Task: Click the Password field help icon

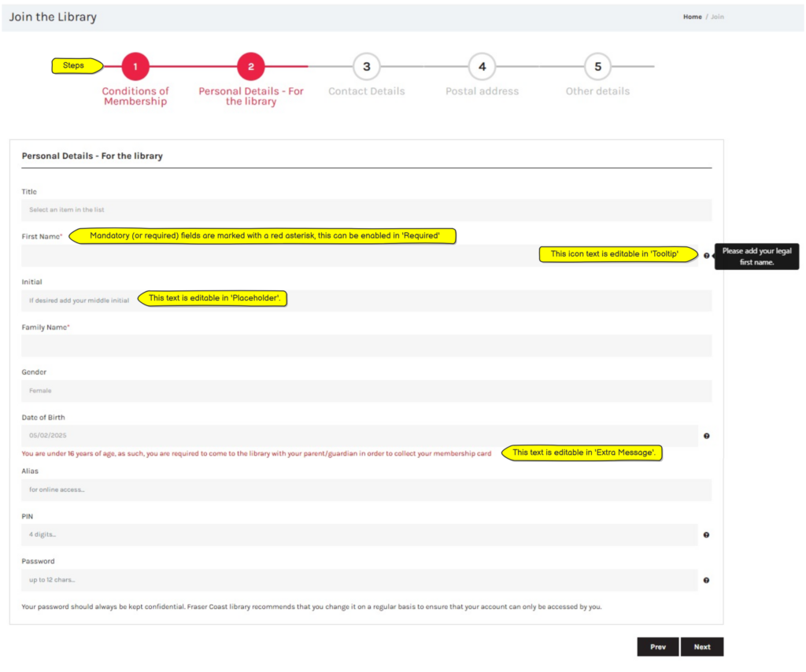Action: (706, 581)
